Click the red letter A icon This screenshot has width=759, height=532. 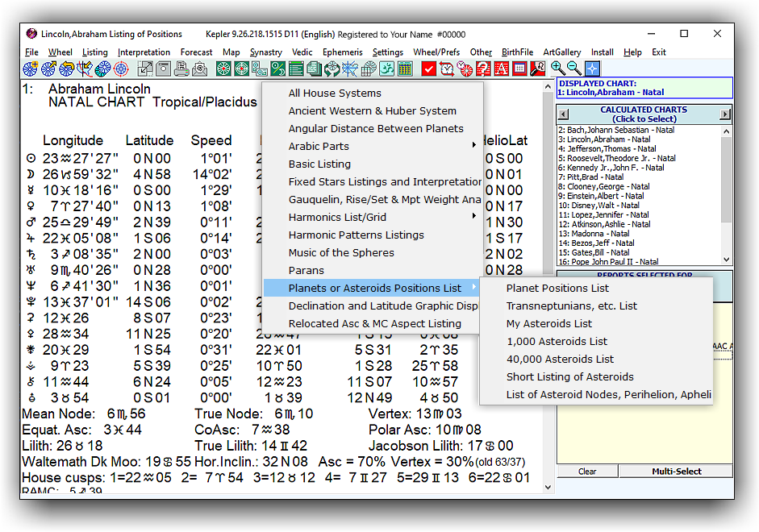(x=501, y=69)
